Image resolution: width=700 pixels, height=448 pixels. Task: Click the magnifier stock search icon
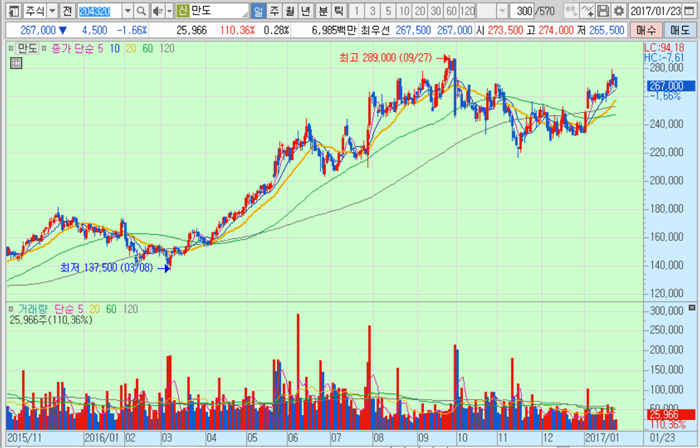pyautogui.click(x=139, y=10)
